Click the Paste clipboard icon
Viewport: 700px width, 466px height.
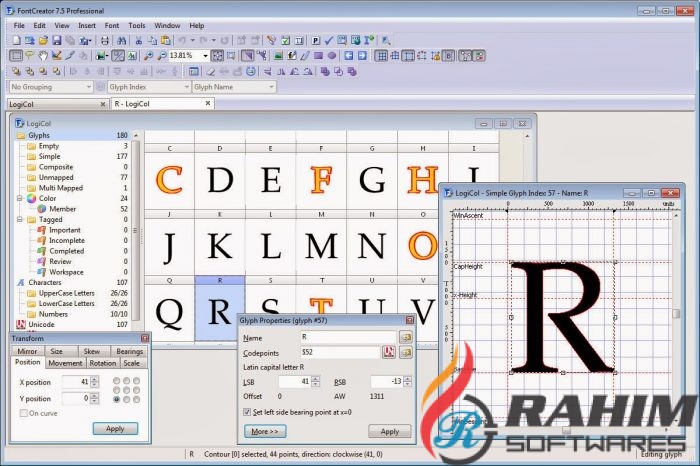point(166,41)
